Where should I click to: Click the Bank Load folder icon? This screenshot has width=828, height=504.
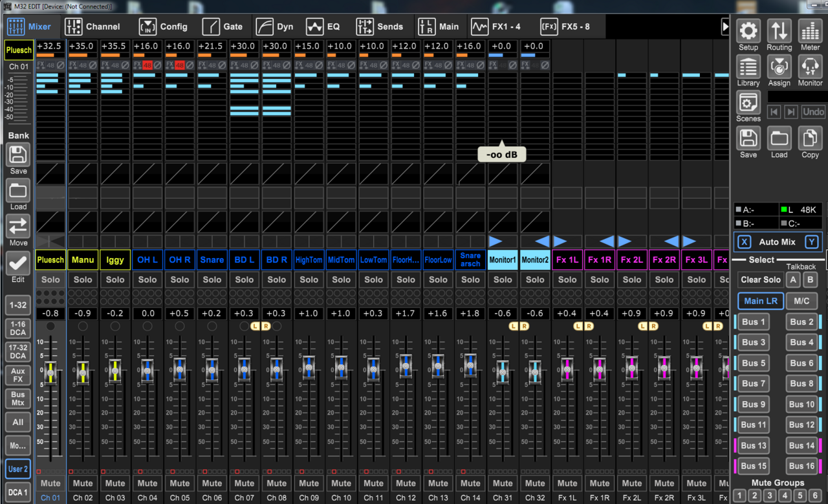coord(18,191)
